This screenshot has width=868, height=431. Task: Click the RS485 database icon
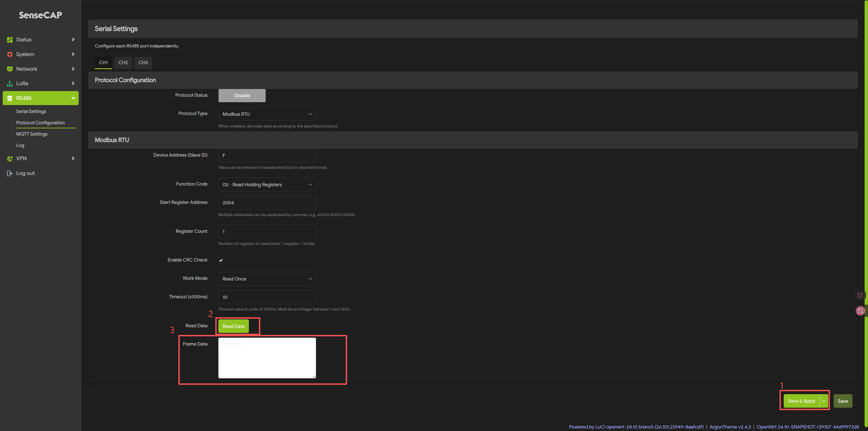10,98
